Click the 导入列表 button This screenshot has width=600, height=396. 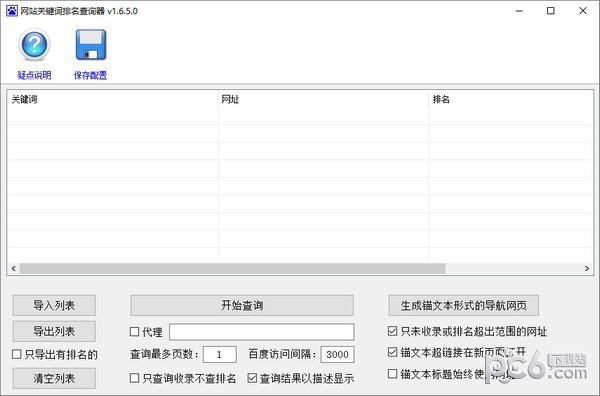[x=54, y=305]
